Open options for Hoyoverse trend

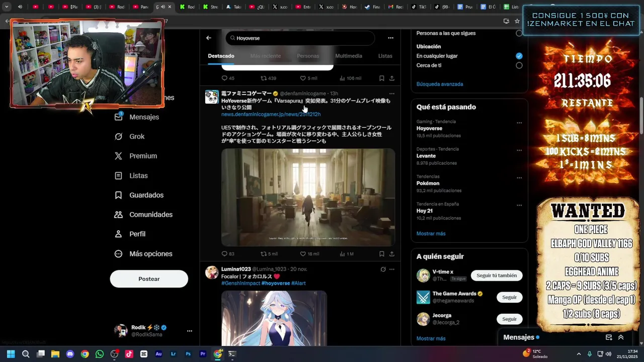point(519,123)
